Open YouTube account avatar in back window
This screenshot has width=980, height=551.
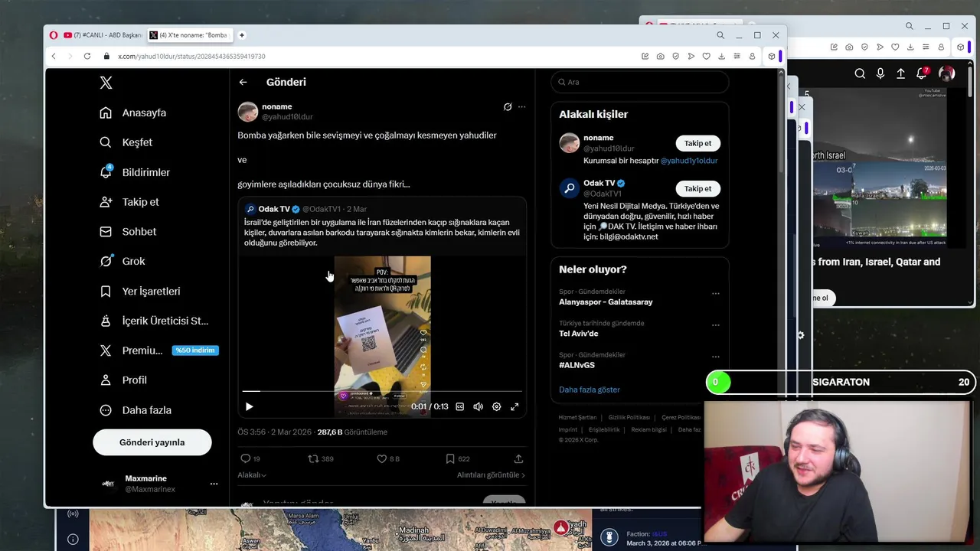pyautogui.click(x=947, y=73)
